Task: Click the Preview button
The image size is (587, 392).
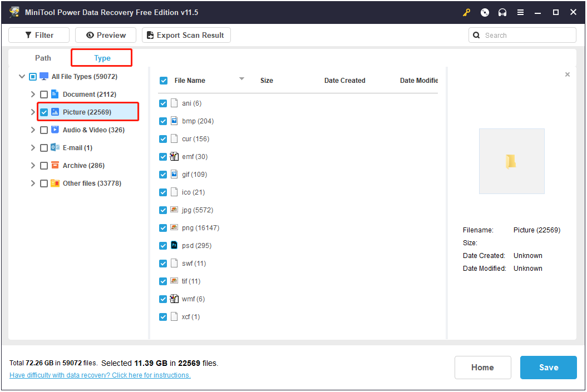Action: pos(106,35)
